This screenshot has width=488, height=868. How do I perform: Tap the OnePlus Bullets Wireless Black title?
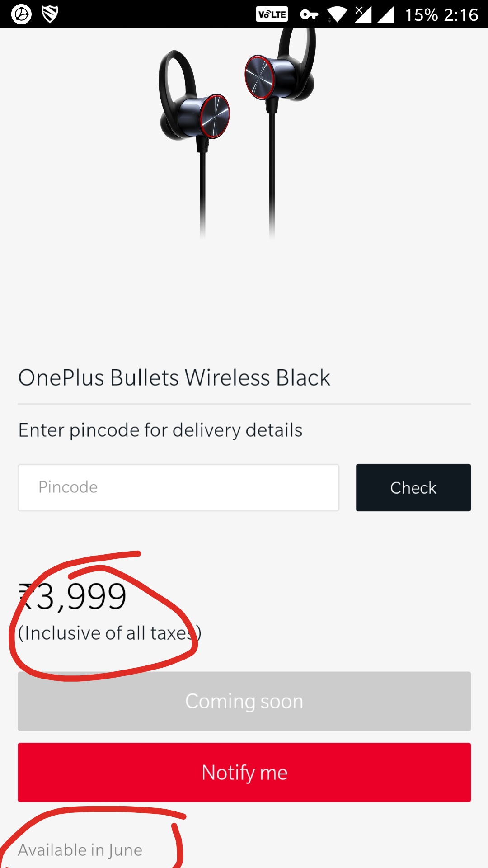pos(174,377)
